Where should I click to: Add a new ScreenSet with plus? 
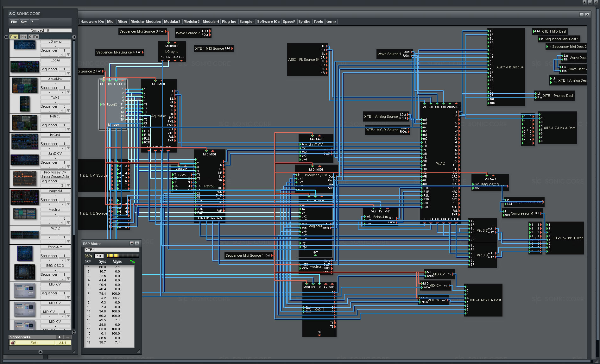[59, 337]
